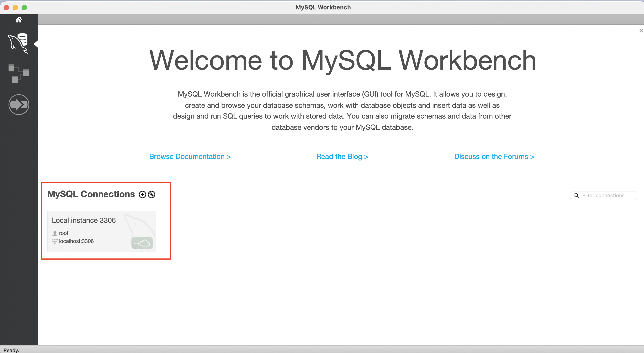Open Manage Connections wrench icon
This screenshot has width=644, height=353.
151,194
